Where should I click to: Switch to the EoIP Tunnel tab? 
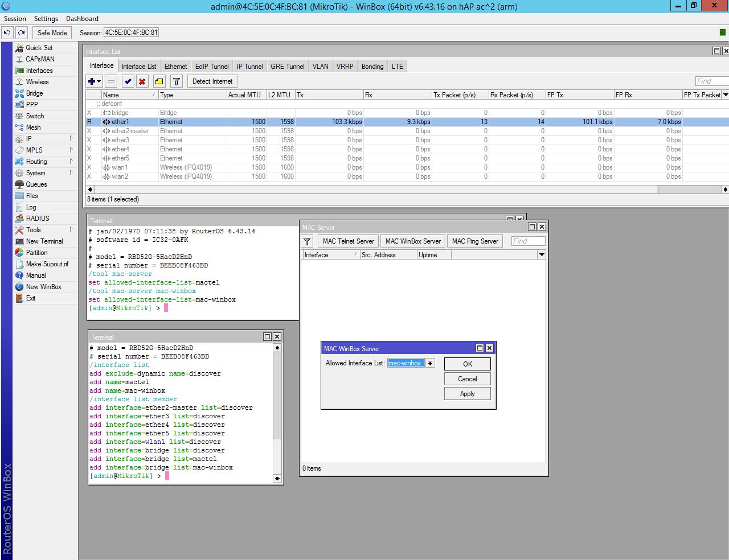(212, 67)
